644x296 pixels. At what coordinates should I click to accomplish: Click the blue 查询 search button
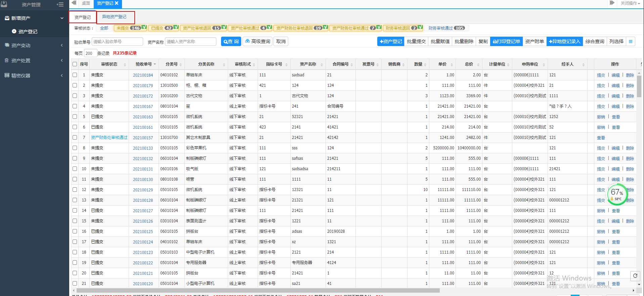tap(231, 41)
